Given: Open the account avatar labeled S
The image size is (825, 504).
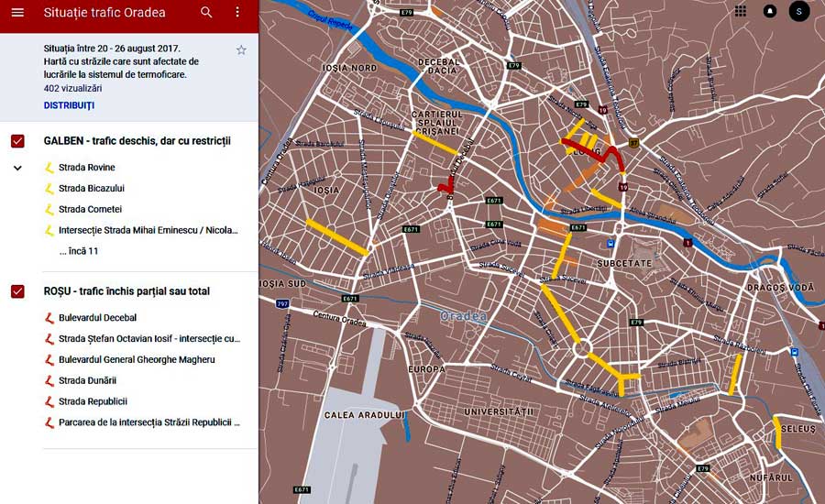Looking at the screenshot, I should point(798,11).
